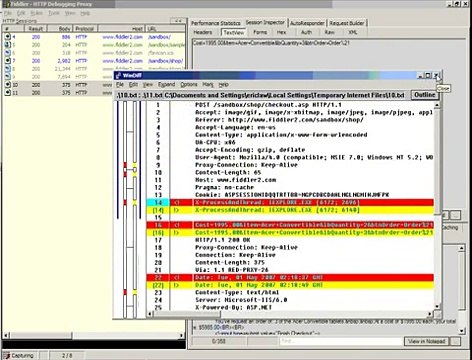The width and height of the screenshot is (472, 360).
Task: Open WinDiff's Options menu
Action: pyautogui.click(x=189, y=85)
